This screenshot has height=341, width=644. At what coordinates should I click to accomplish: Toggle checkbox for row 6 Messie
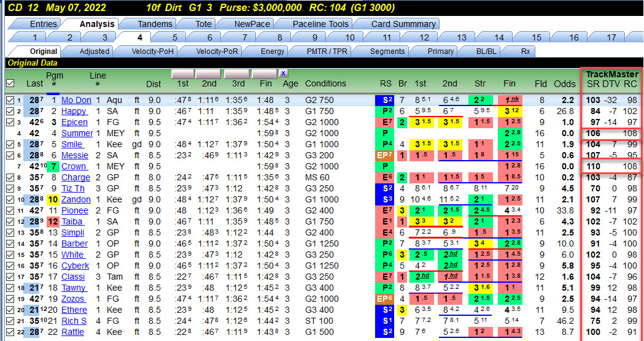[10, 156]
